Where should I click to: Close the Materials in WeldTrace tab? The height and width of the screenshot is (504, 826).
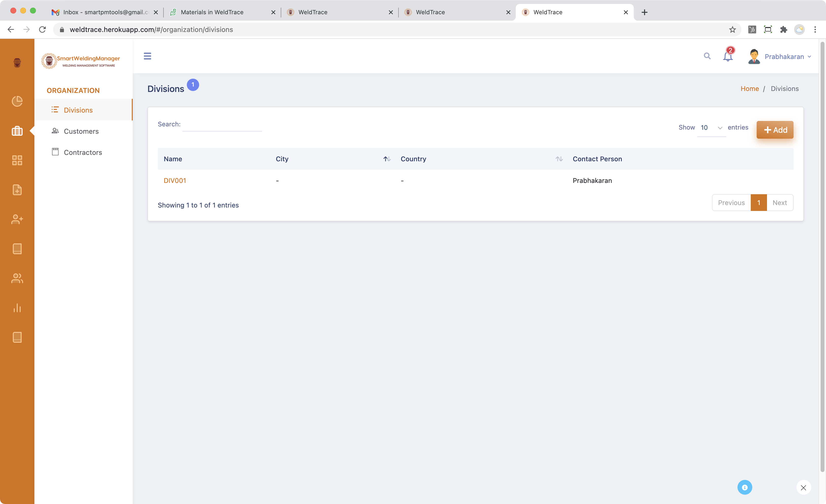pos(273,12)
